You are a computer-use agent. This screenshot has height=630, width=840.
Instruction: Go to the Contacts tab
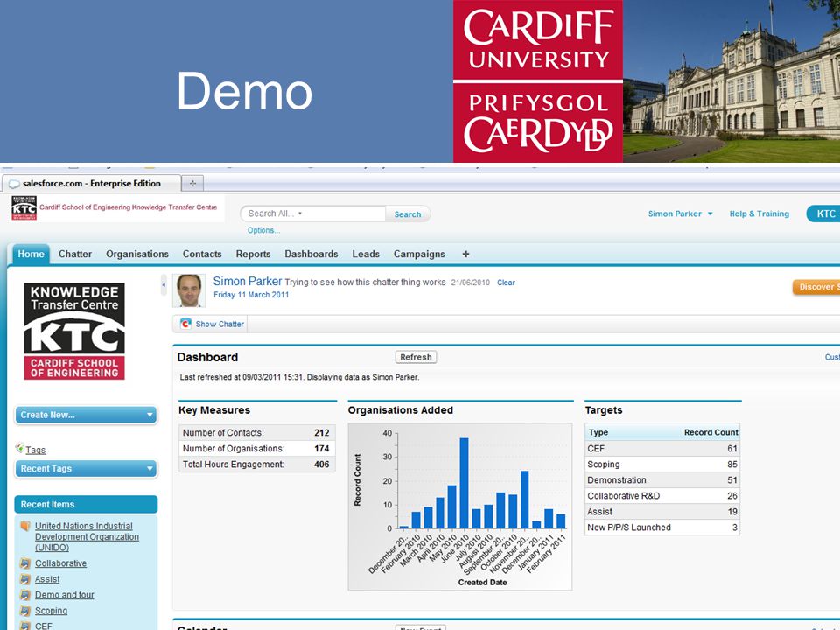(x=202, y=254)
